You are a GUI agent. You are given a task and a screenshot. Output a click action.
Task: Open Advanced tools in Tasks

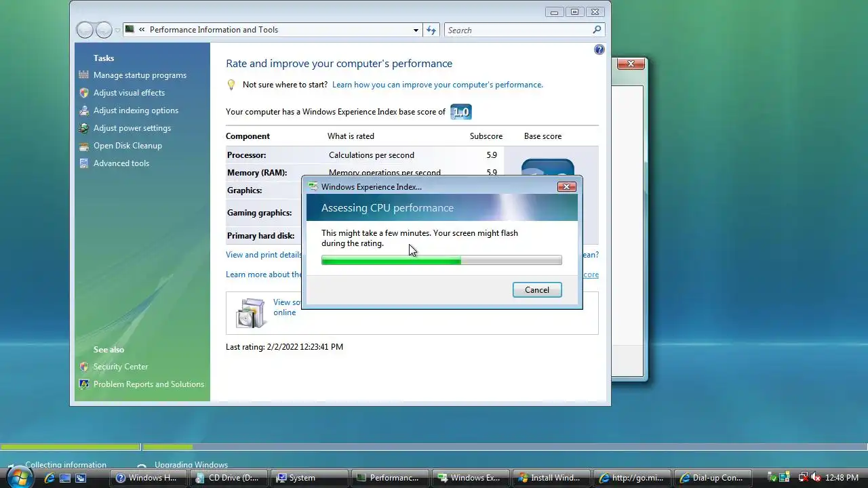(x=121, y=163)
